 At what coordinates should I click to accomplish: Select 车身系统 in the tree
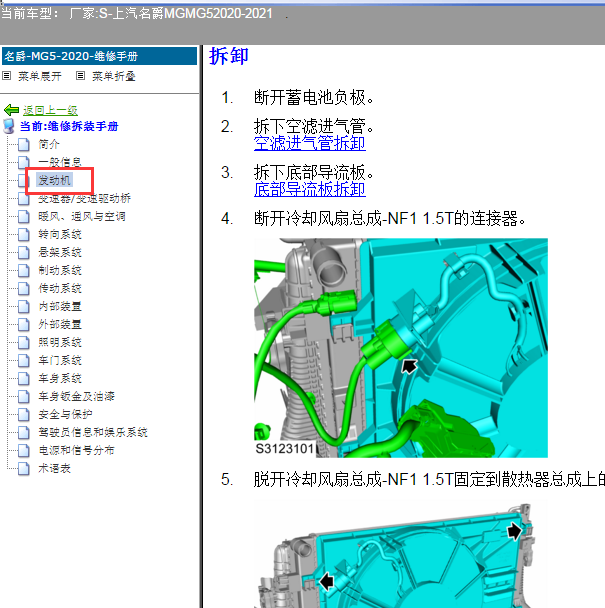(60, 378)
